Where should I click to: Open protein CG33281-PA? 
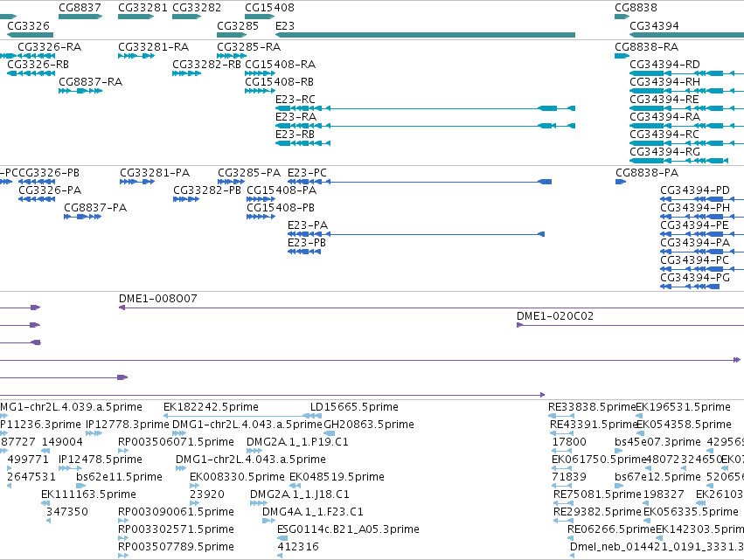[x=155, y=173]
